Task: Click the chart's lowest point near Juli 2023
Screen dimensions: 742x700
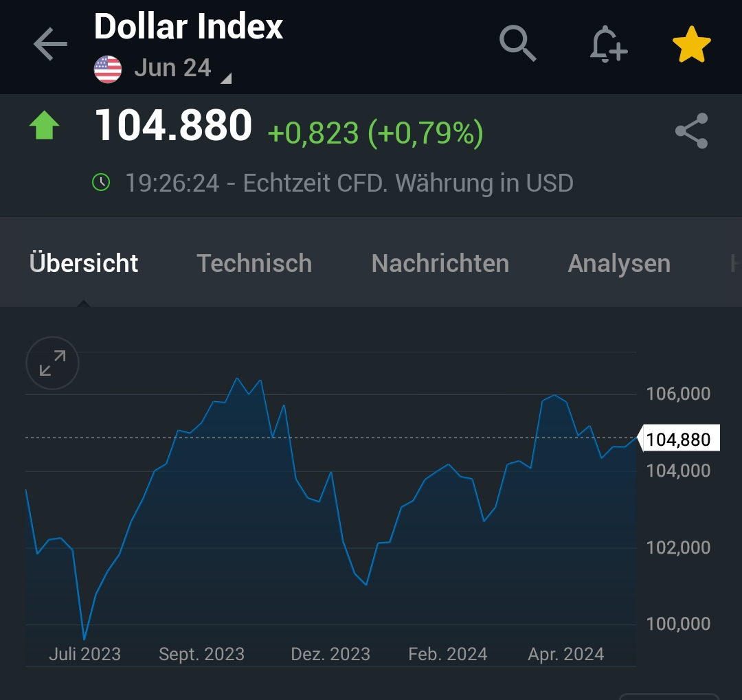Action: click(x=85, y=639)
